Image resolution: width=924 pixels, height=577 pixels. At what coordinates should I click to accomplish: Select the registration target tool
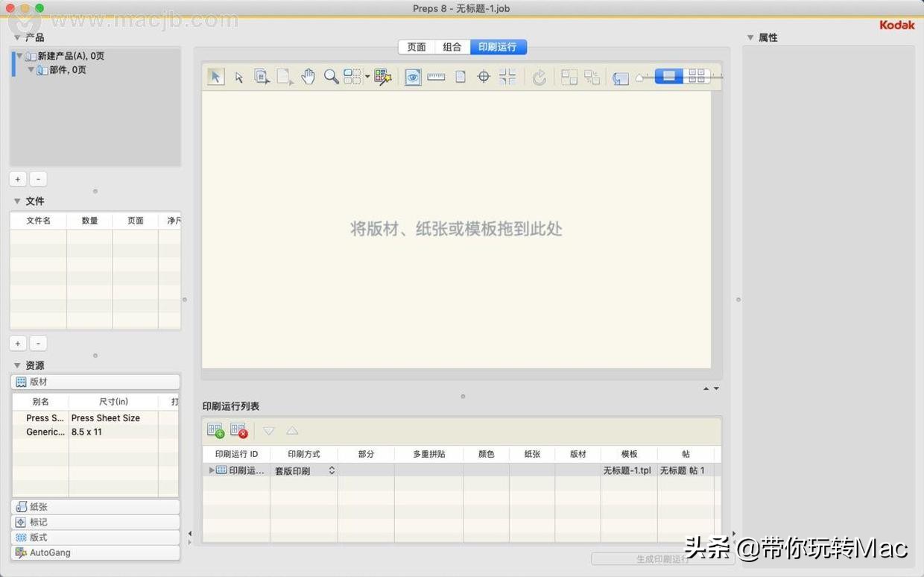pyautogui.click(x=483, y=76)
